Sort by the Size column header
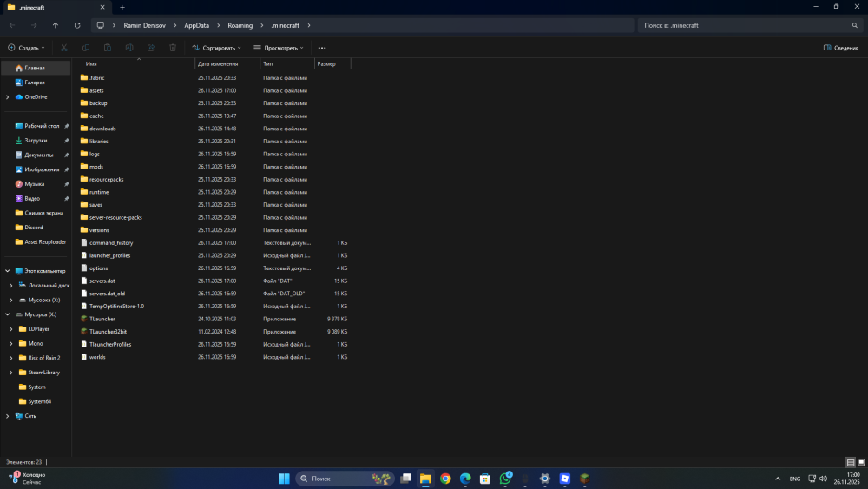Viewport: 868px width, 489px height. (332, 63)
